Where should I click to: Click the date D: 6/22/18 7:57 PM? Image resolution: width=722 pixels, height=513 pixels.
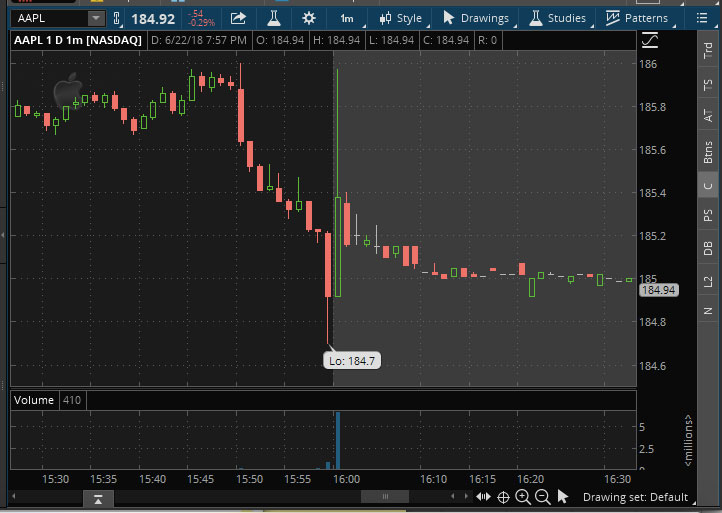199,41
